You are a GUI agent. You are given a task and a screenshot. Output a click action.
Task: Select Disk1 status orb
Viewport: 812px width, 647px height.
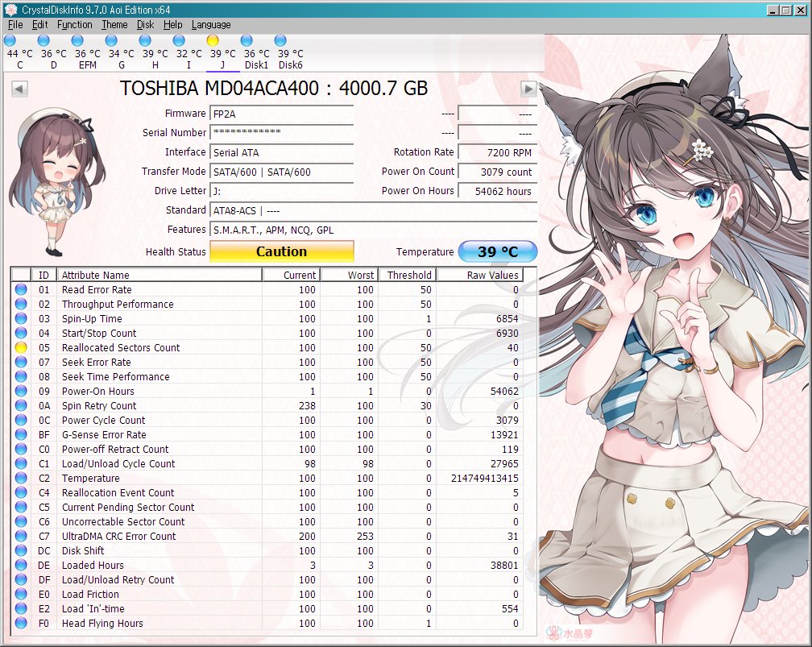pyautogui.click(x=246, y=40)
